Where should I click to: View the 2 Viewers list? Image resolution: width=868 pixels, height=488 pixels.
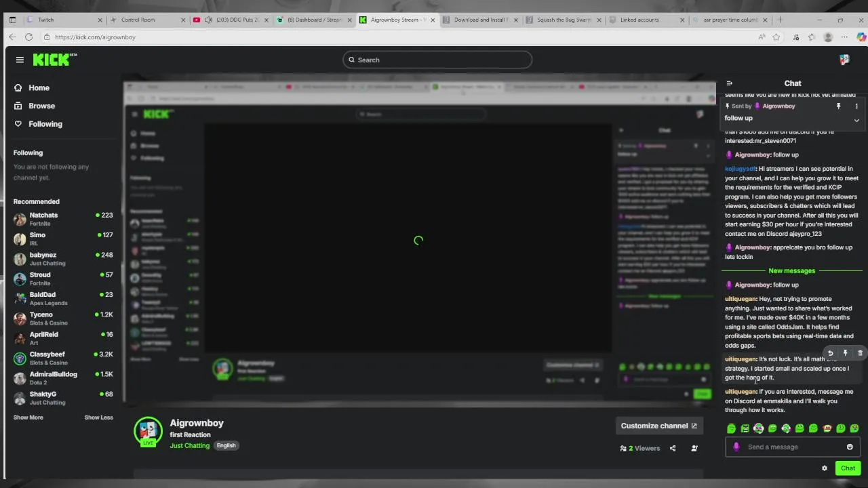tap(639, 448)
